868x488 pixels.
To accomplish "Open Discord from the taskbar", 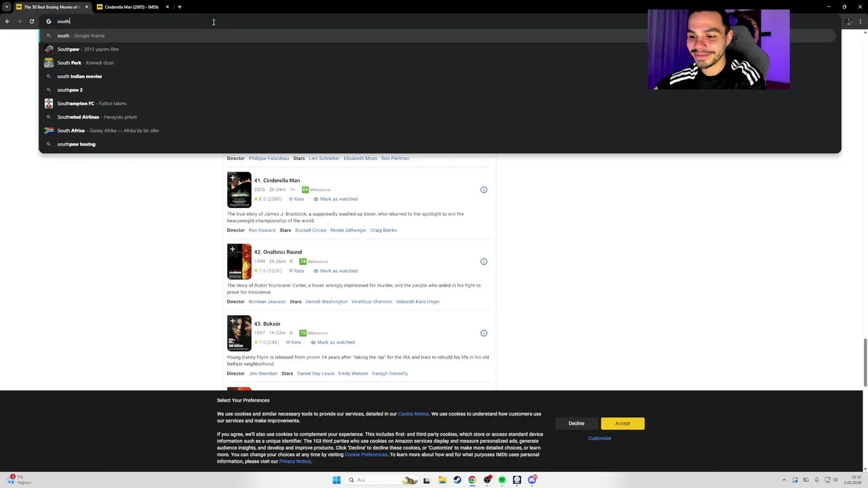I will coord(532,480).
